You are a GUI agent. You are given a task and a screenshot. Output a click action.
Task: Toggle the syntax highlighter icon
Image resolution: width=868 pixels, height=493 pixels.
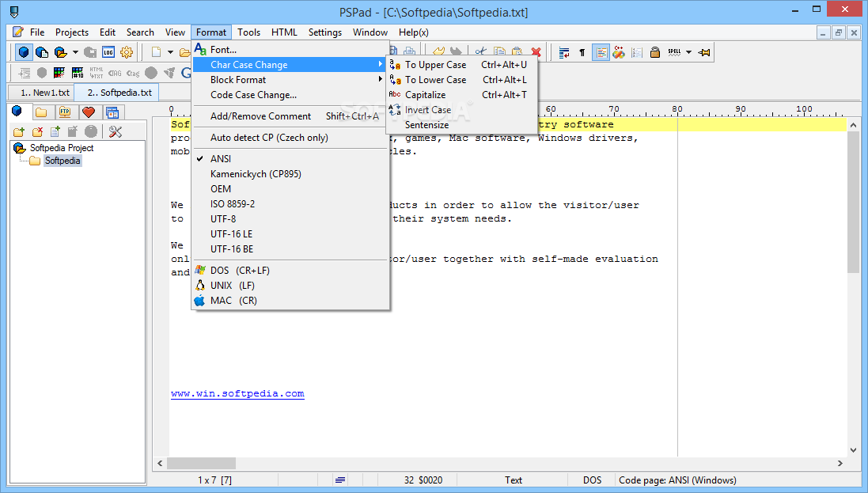601,52
